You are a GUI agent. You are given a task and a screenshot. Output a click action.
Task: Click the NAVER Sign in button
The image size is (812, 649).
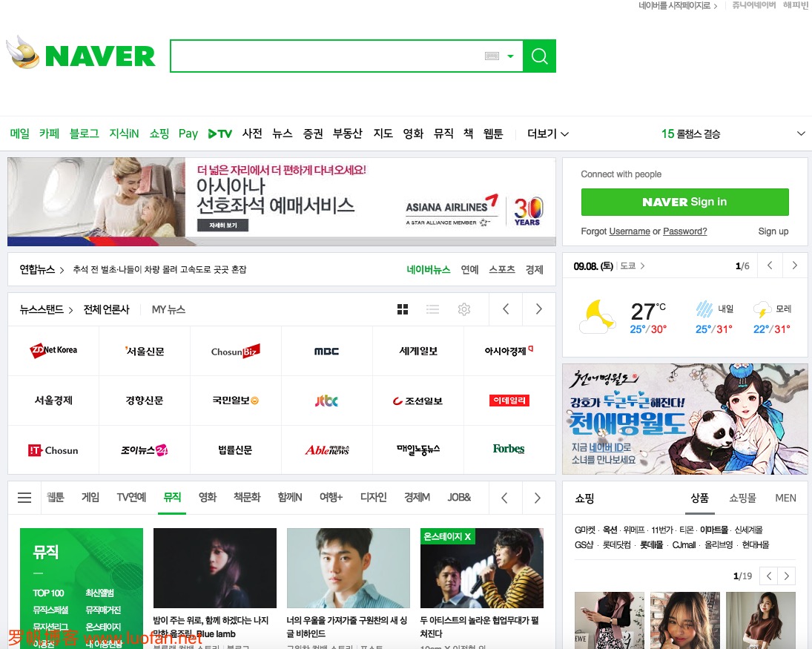tap(684, 202)
